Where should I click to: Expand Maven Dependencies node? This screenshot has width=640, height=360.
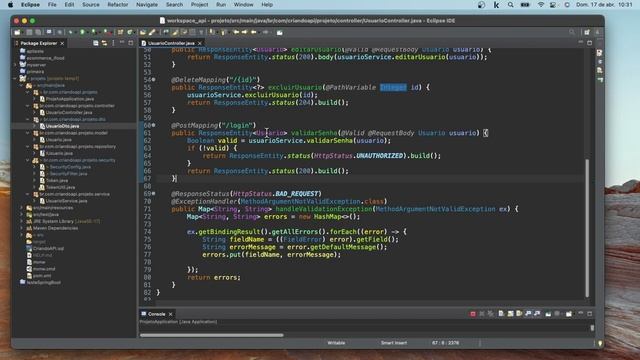coord(22,228)
